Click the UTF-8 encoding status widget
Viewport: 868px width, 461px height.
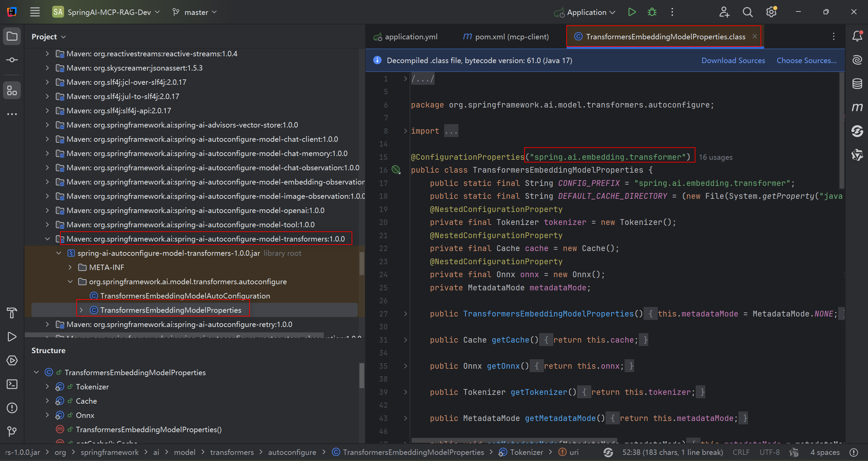(769, 452)
